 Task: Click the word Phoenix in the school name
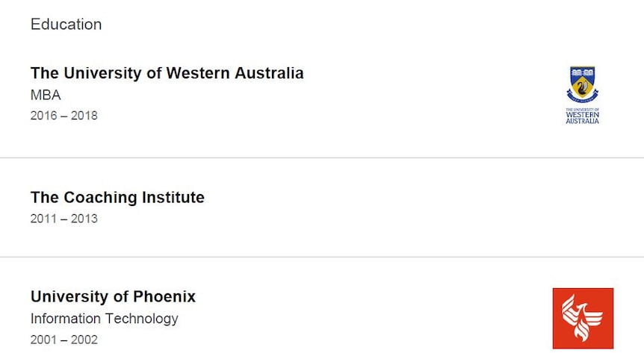[164, 296]
